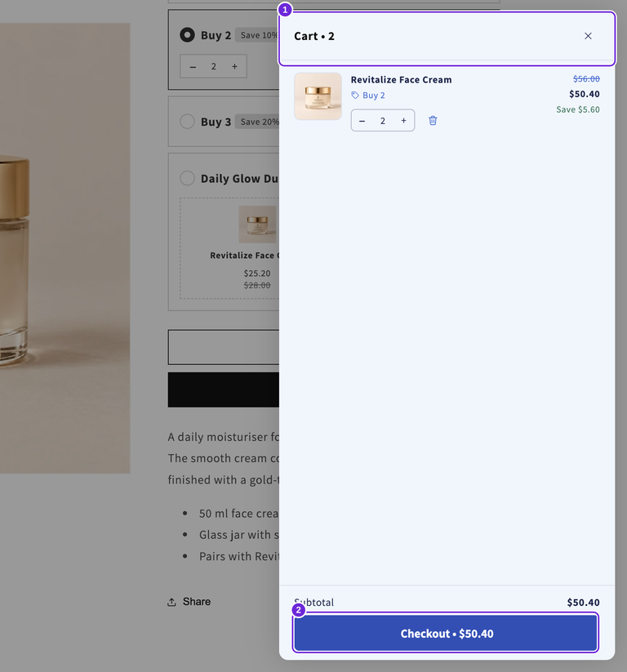
Task: Click the Buy 2 label in cart item
Action: (x=374, y=96)
